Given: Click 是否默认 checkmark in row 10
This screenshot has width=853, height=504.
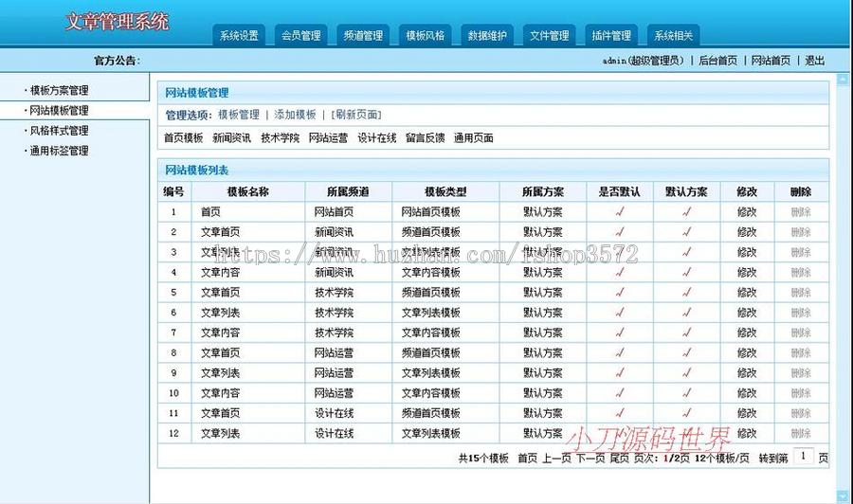Looking at the screenshot, I should [620, 393].
